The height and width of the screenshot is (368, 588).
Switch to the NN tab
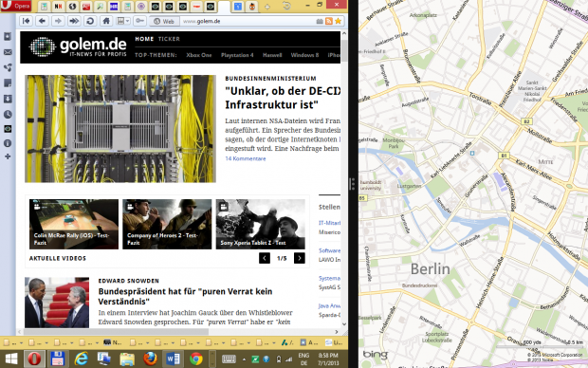tap(58, 7)
